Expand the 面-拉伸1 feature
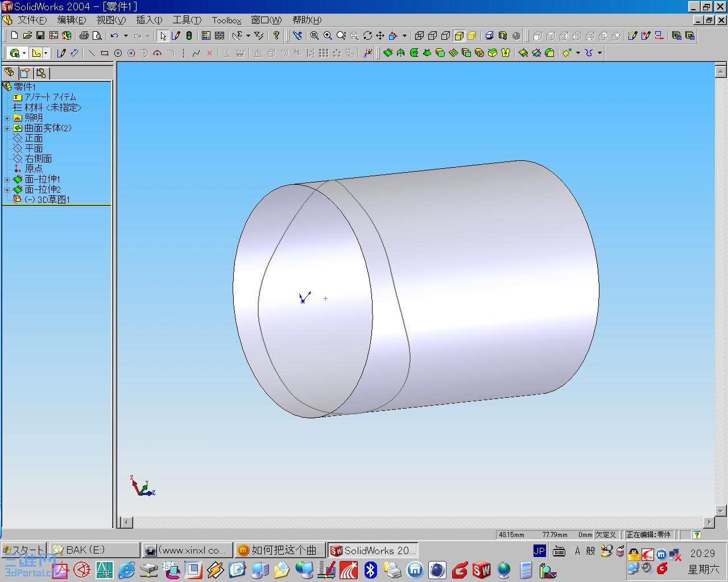 [x=7, y=180]
